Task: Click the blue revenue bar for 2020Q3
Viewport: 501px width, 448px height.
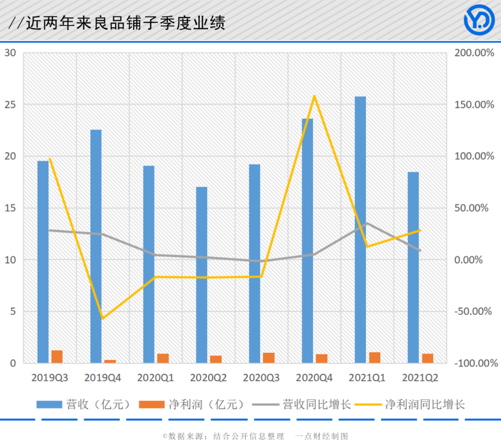Action: pyautogui.click(x=255, y=263)
